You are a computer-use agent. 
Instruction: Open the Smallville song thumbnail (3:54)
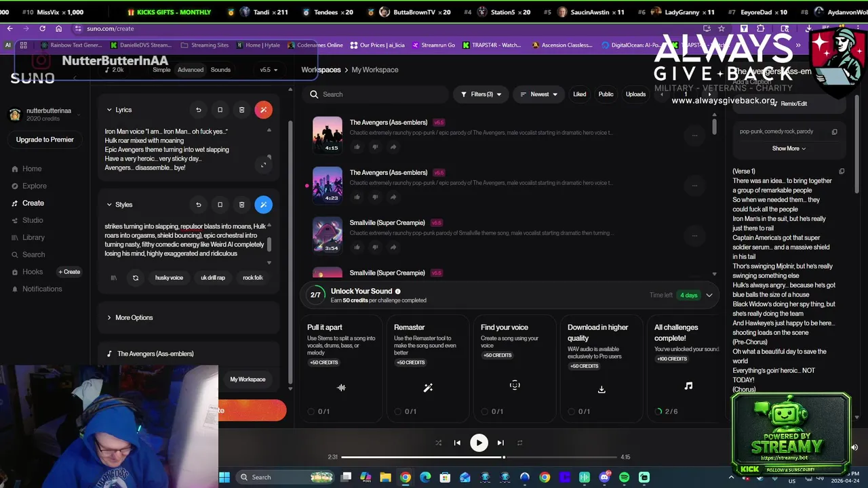tap(328, 235)
